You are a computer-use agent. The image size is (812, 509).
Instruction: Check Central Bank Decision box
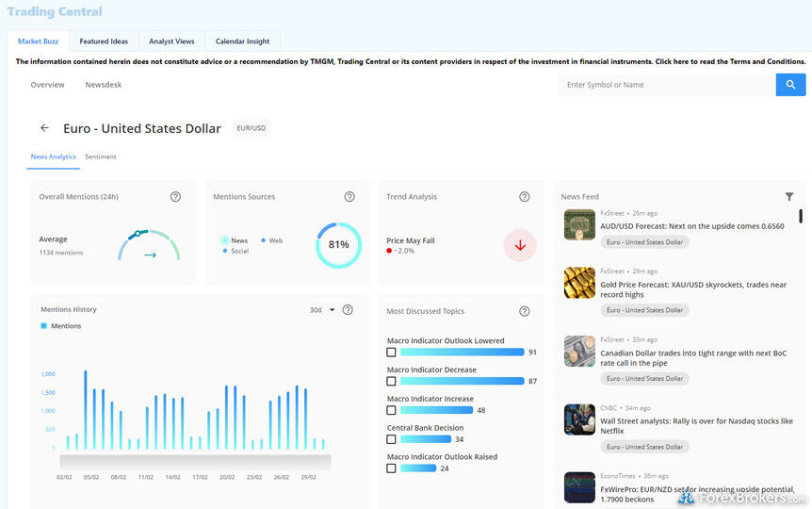391,439
